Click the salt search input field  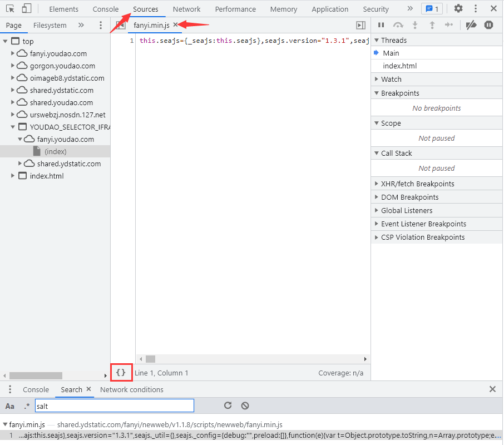click(x=114, y=406)
